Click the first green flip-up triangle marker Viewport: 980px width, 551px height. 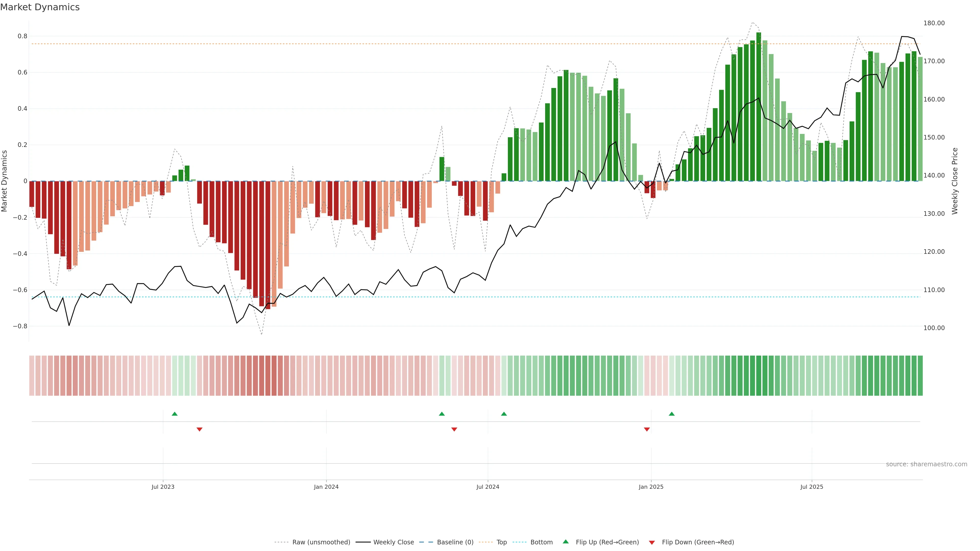[x=175, y=414]
